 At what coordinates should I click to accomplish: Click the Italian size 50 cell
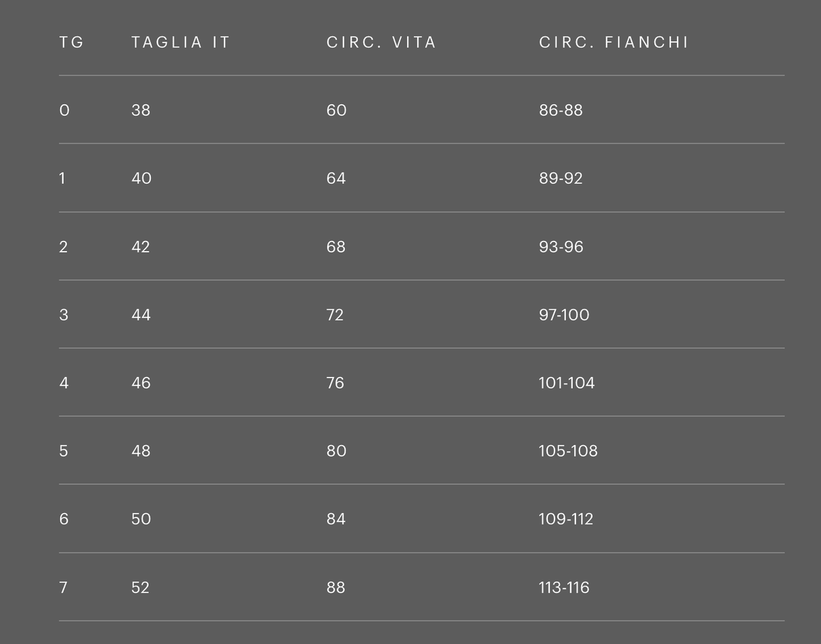pos(141,519)
